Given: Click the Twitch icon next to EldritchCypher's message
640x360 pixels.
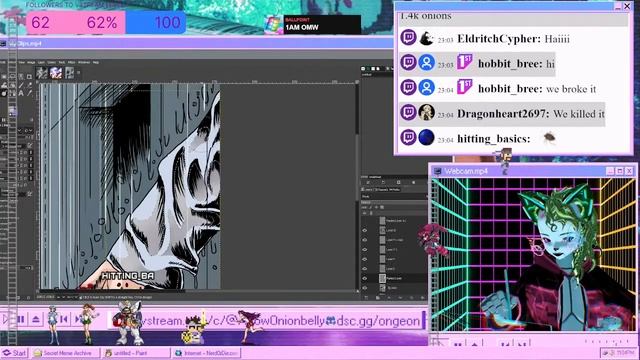Looking at the screenshot, I should (408, 38).
